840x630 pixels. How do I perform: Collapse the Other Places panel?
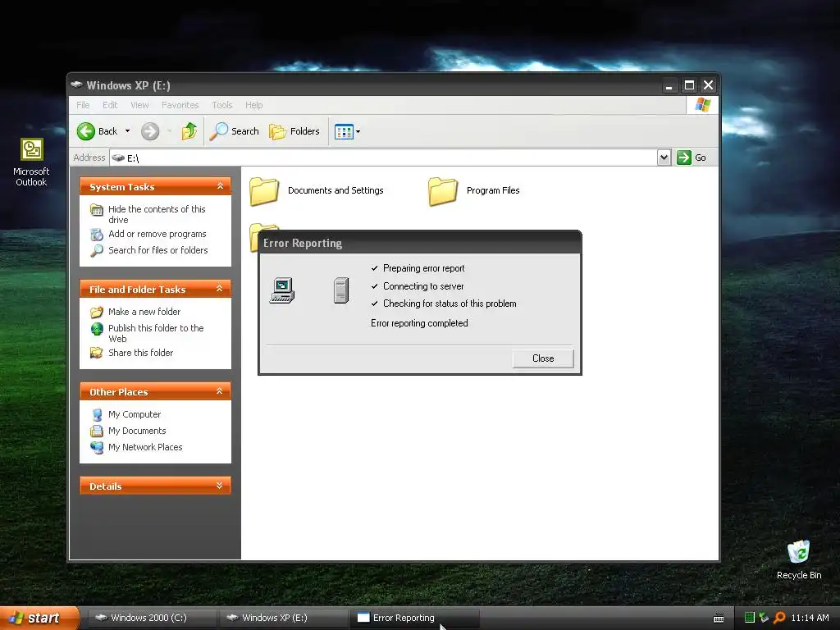[220, 391]
